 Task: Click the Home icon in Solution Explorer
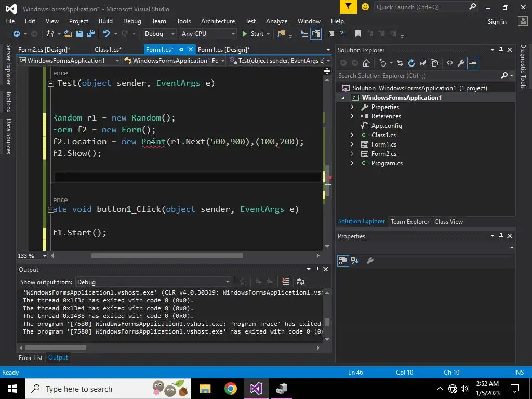[x=366, y=63]
